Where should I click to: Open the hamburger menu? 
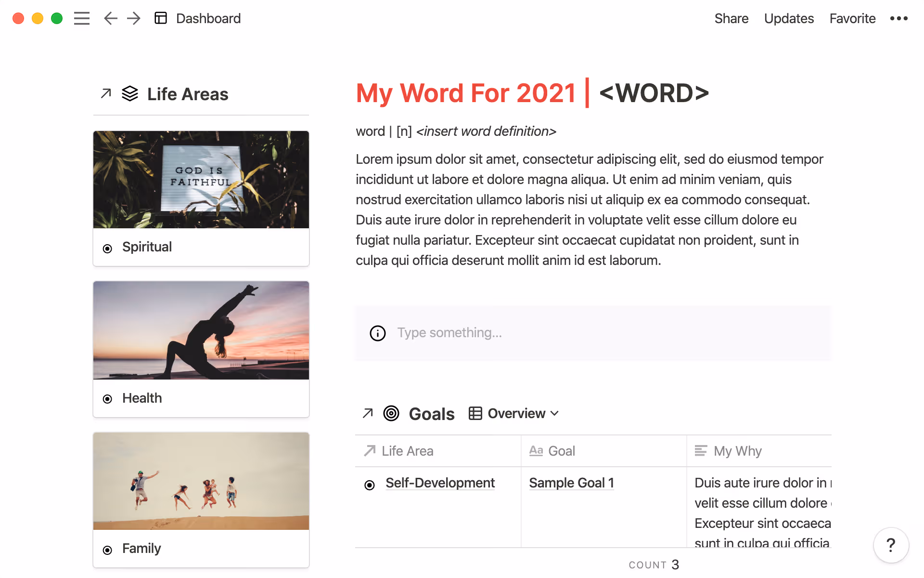[x=82, y=18]
